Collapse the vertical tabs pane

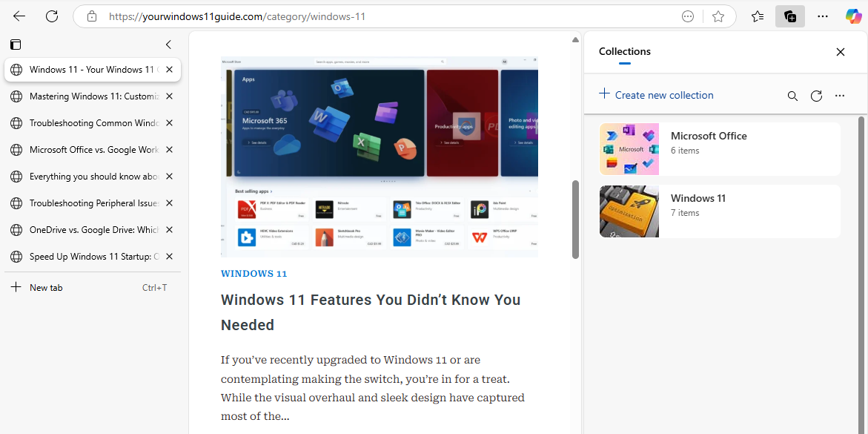(168, 45)
